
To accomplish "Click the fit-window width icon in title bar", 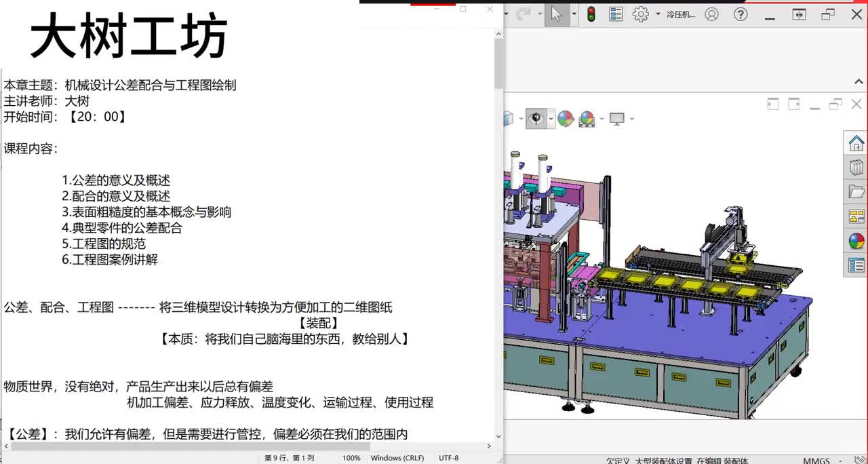I will pyautogui.click(x=799, y=14).
